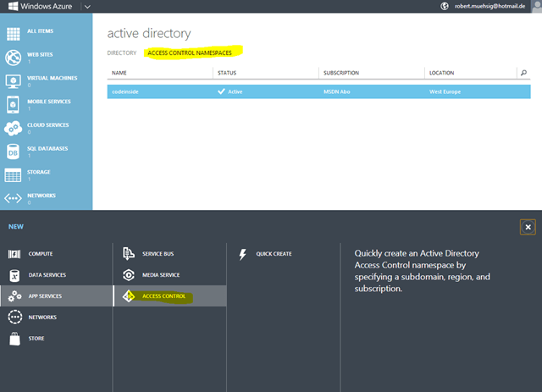Open the Networks sidebar label
The width and height of the screenshot is (542, 392).
41,196
